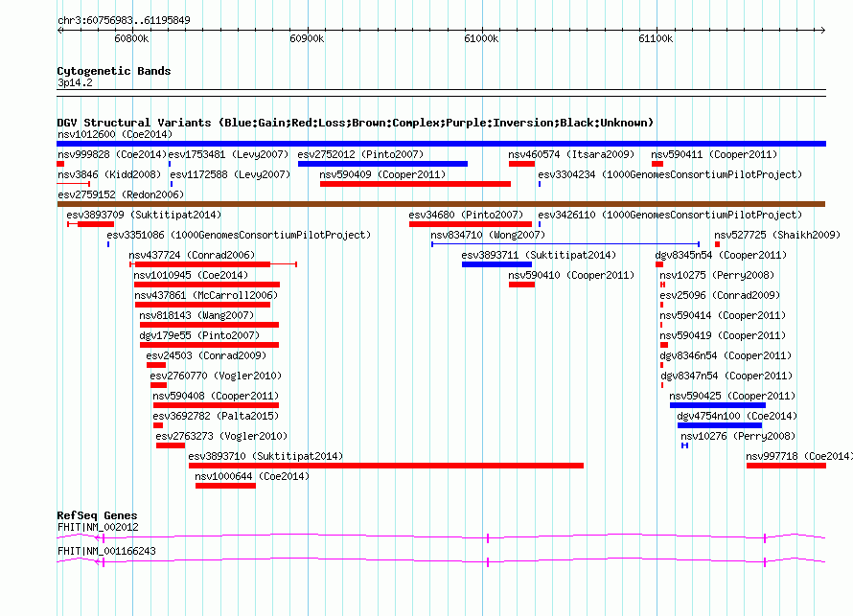
Task: Click nsv590425 (Cooper2011) label
Action: [732, 396]
